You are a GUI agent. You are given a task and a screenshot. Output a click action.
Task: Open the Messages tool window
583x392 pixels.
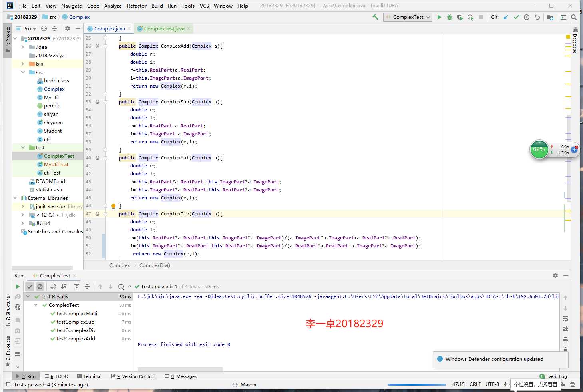[x=181, y=376]
